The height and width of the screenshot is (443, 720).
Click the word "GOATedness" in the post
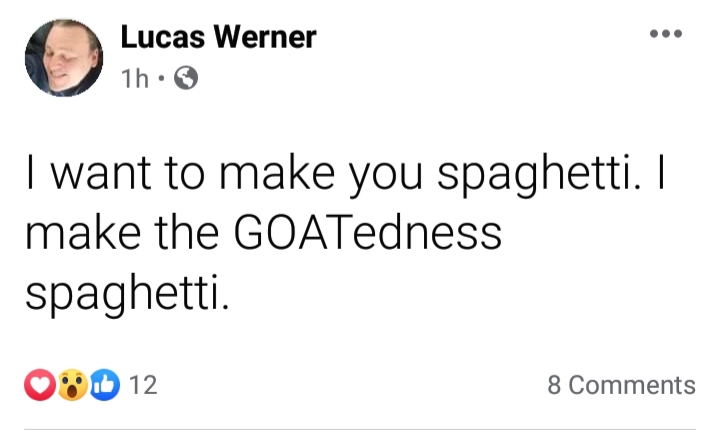368,232
